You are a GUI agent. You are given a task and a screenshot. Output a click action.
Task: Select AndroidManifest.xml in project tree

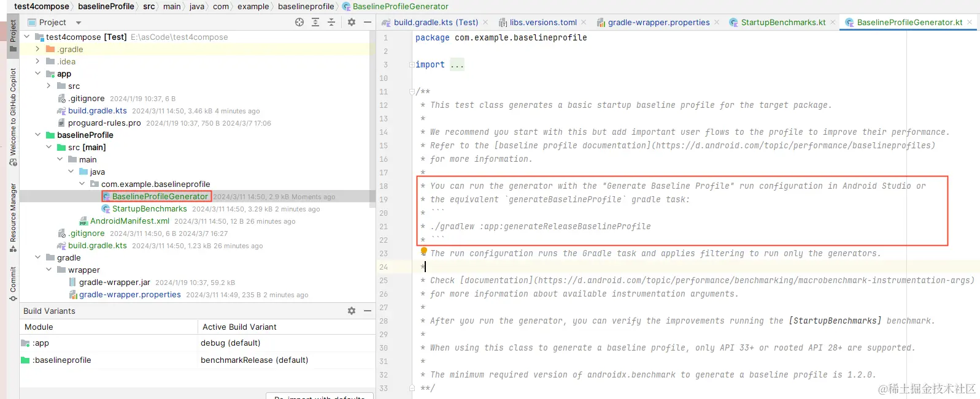click(x=129, y=221)
